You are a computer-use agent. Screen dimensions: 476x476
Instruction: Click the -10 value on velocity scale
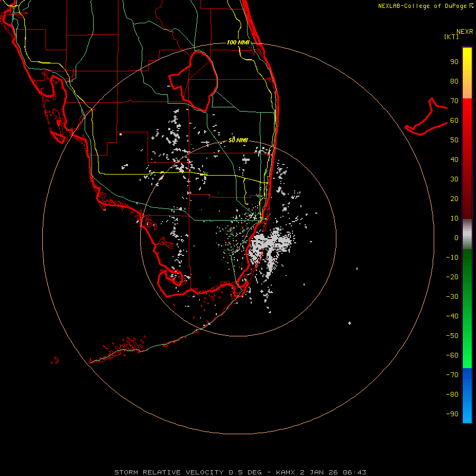point(452,258)
